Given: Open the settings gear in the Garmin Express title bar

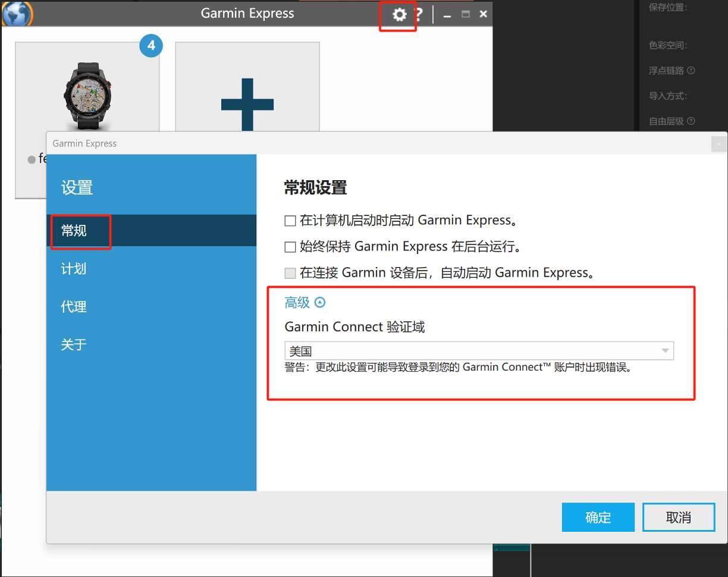Looking at the screenshot, I should click(x=399, y=14).
